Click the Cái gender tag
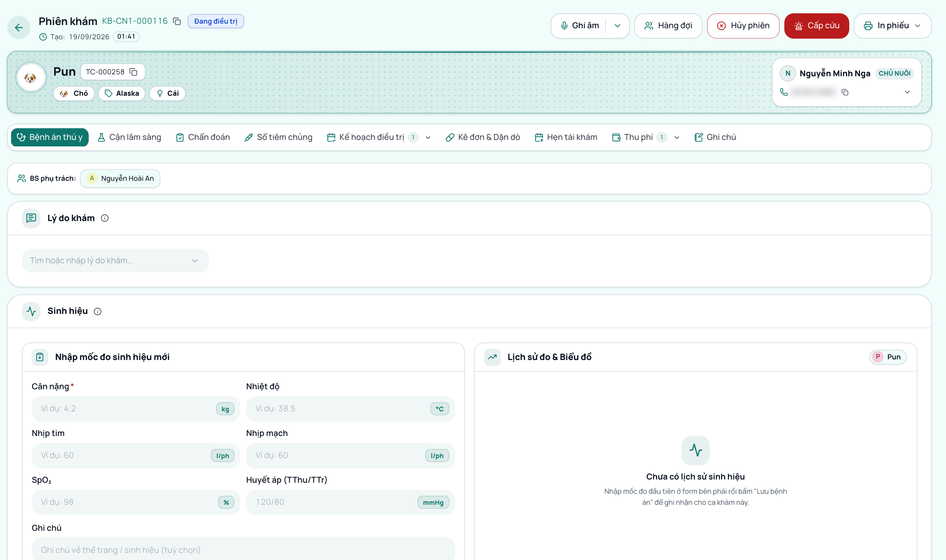 [168, 93]
